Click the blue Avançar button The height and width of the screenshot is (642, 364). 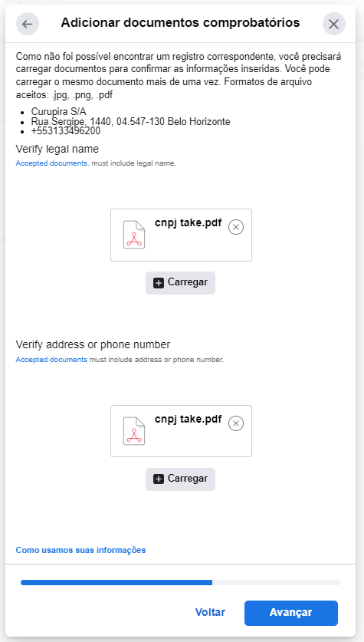(290, 613)
